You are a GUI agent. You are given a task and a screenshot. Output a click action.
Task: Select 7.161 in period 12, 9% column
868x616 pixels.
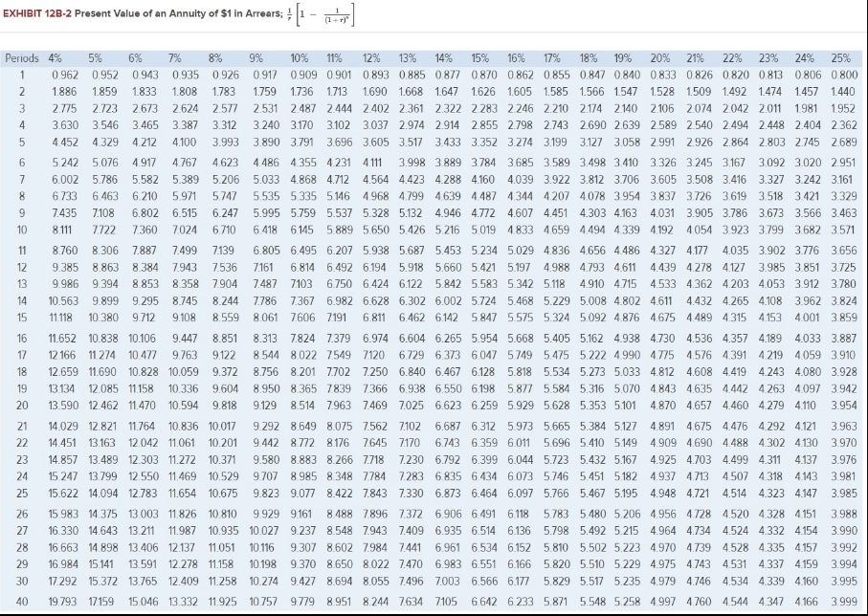pyautogui.click(x=263, y=267)
